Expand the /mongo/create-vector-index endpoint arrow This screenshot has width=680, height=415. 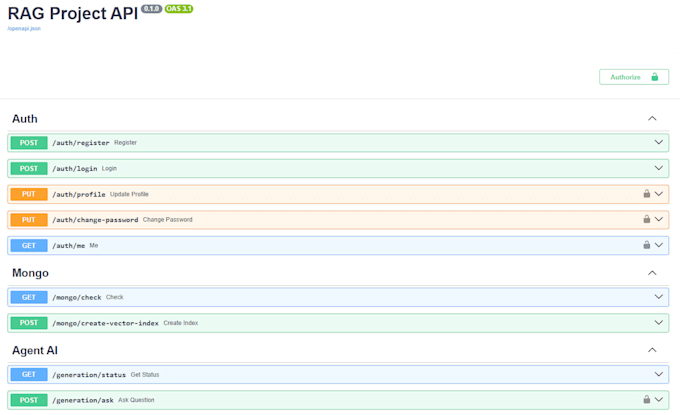pyautogui.click(x=659, y=323)
